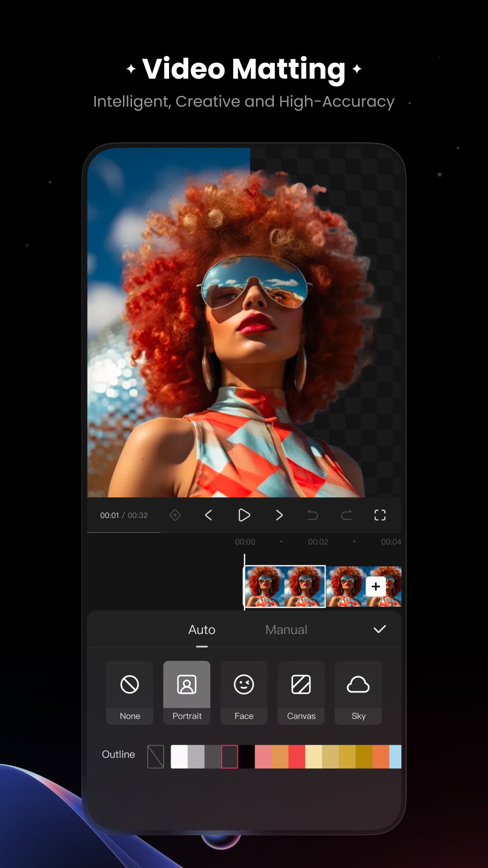
Task: Confirm matting with the checkmark
Action: pos(380,629)
